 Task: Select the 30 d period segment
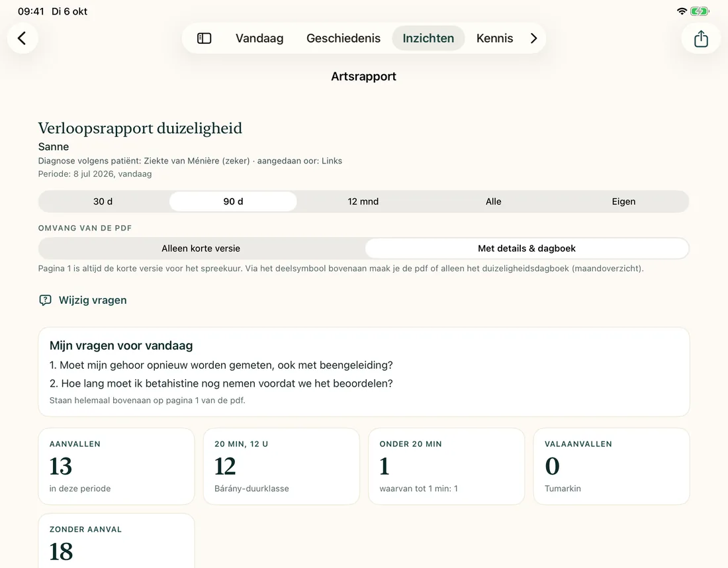[103, 201]
